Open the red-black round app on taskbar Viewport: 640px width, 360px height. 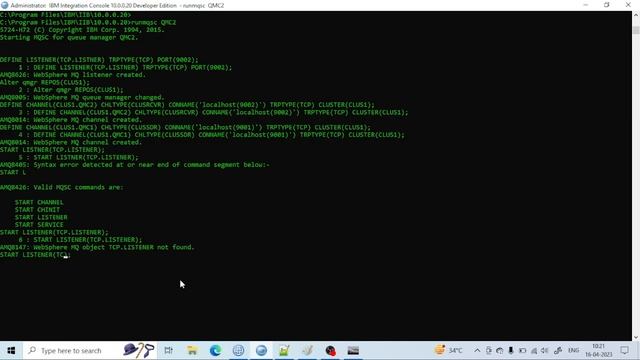pyautogui.click(x=330, y=351)
